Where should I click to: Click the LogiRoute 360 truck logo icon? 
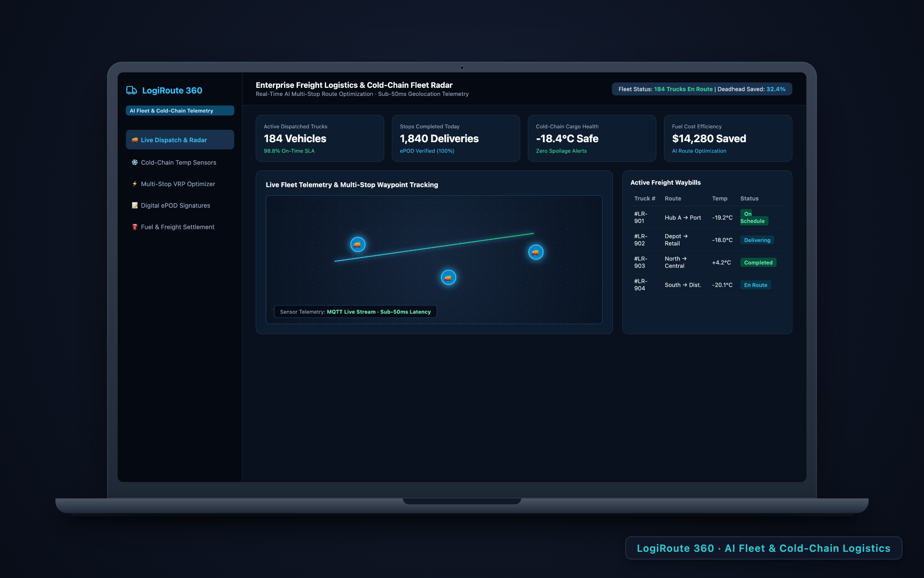(x=132, y=90)
